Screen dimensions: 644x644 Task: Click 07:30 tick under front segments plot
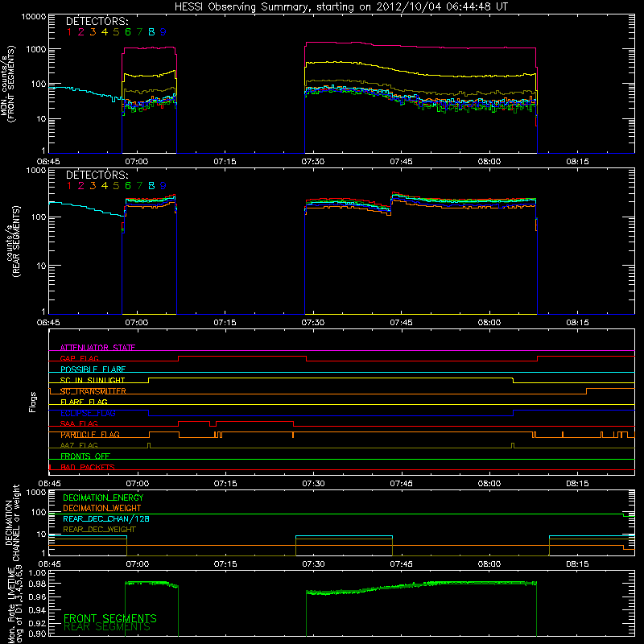tap(313, 162)
